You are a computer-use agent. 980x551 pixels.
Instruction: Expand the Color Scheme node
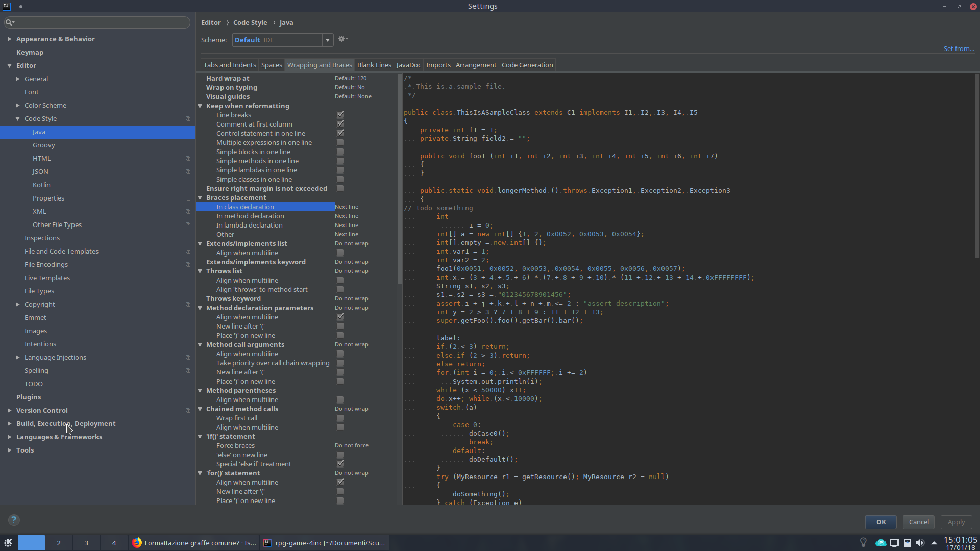(17, 105)
